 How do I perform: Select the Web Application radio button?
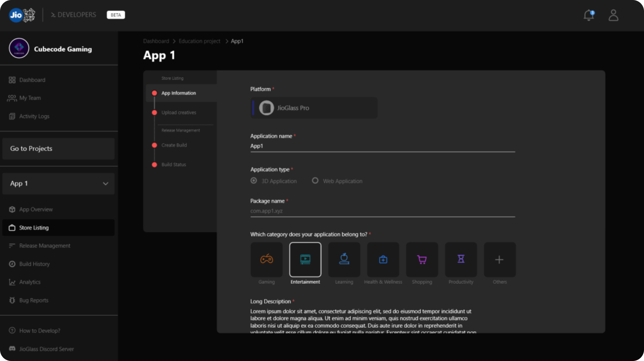click(315, 181)
